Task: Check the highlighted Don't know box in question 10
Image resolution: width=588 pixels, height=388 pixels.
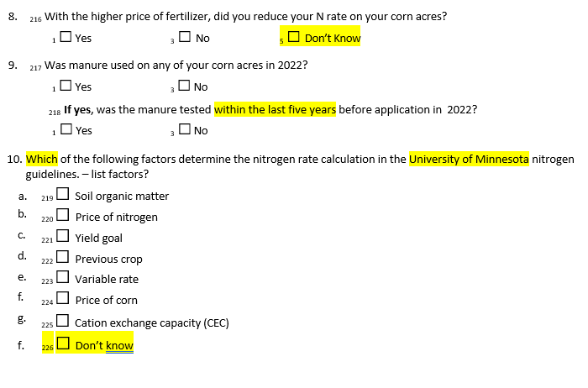Action: click(63, 345)
